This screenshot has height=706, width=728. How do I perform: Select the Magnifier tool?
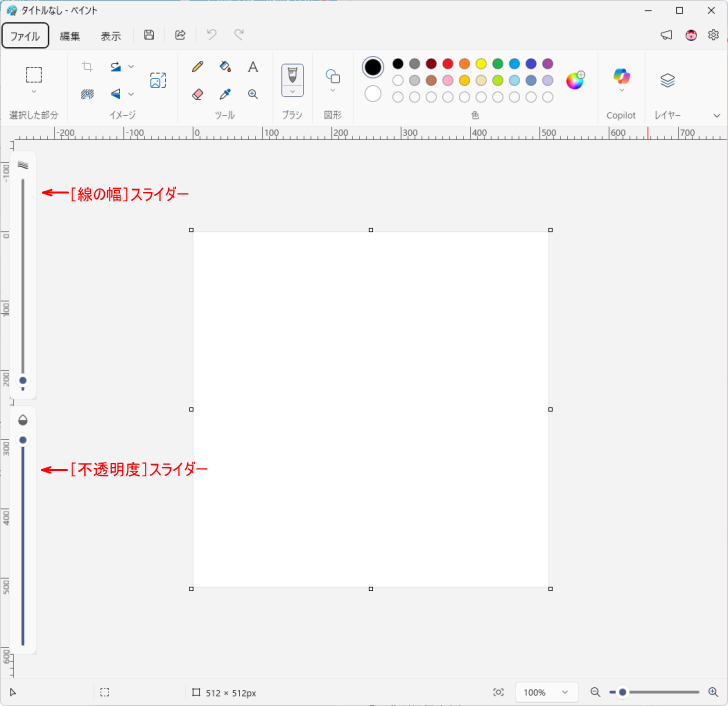tap(253, 94)
